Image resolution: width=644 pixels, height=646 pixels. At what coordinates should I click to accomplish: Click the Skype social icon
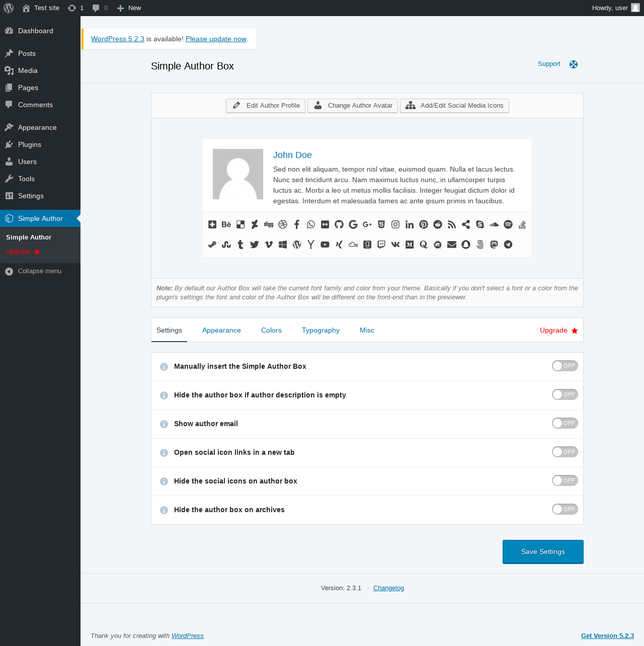(x=480, y=224)
